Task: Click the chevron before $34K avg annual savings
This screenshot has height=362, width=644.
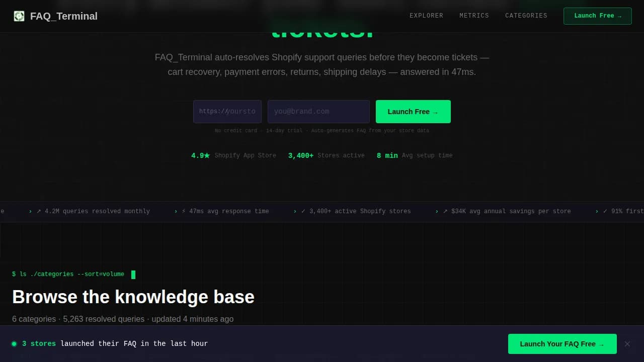Action: point(437,211)
